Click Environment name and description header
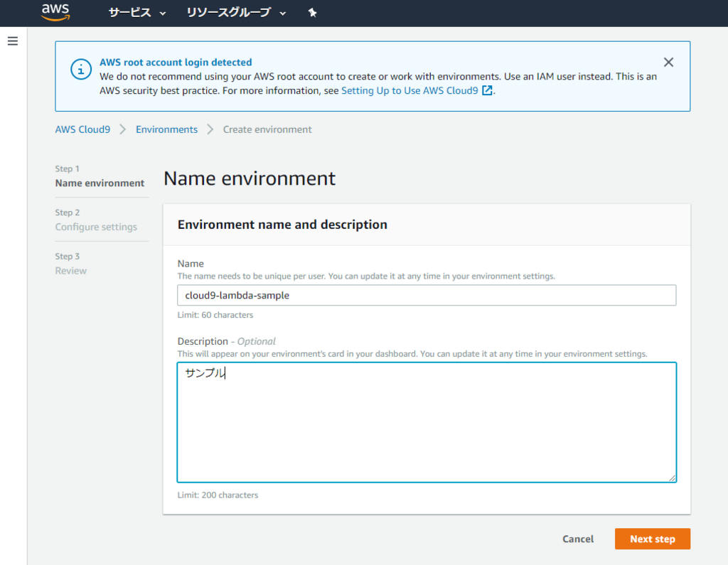 point(282,225)
